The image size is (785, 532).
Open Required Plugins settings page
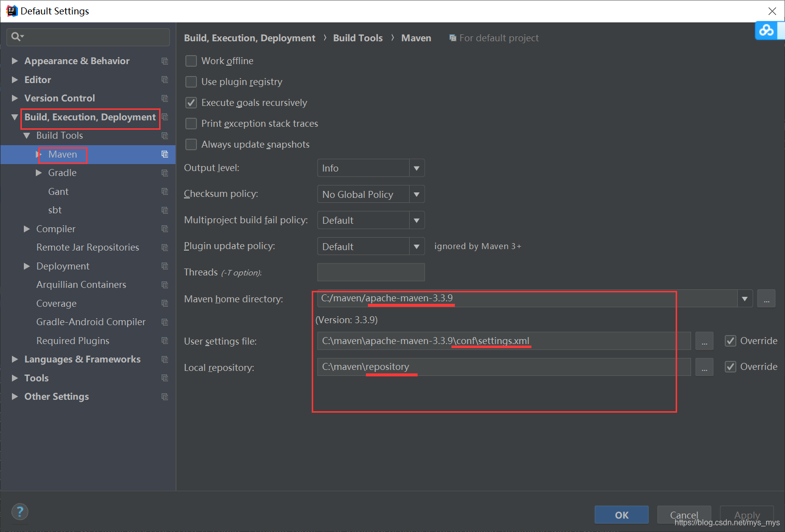(73, 341)
